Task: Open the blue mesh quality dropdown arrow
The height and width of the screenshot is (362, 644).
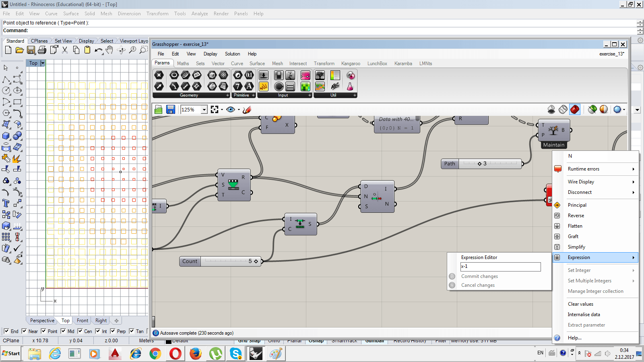Action: click(x=624, y=109)
